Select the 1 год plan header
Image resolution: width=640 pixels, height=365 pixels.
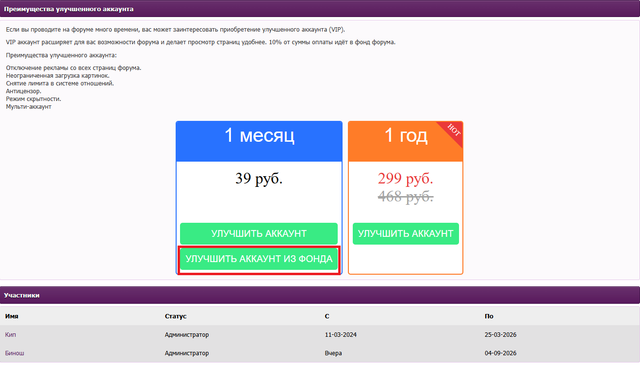tap(406, 141)
